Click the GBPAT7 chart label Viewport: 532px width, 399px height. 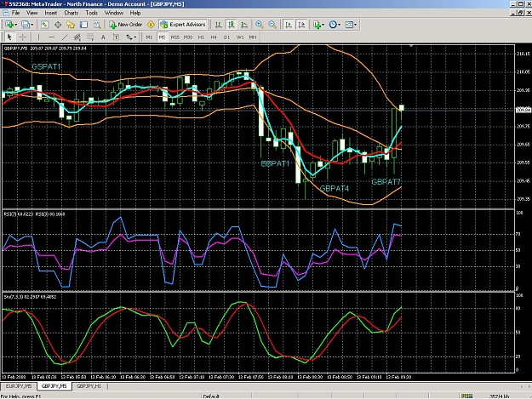click(x=386, y=182)
